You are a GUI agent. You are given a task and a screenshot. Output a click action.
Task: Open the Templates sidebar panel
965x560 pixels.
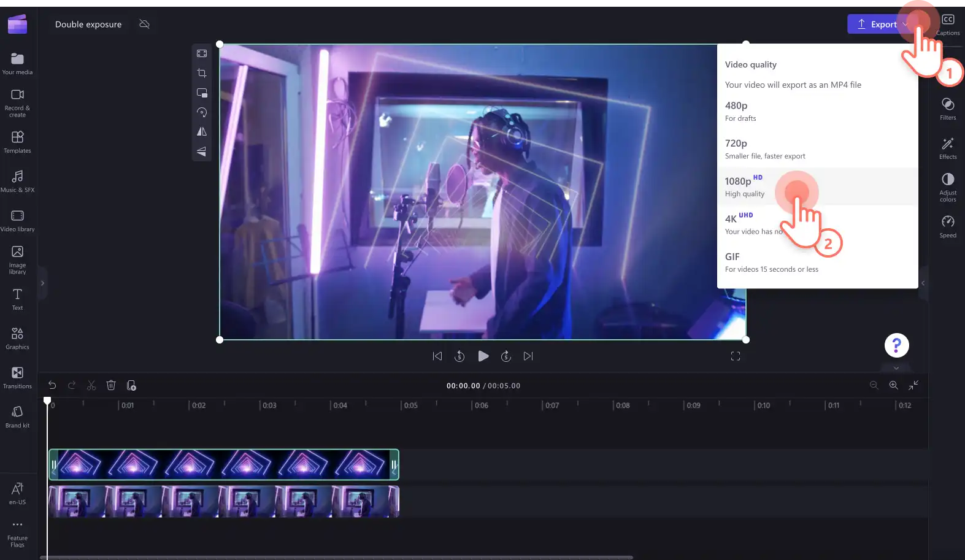coord(17,142)
